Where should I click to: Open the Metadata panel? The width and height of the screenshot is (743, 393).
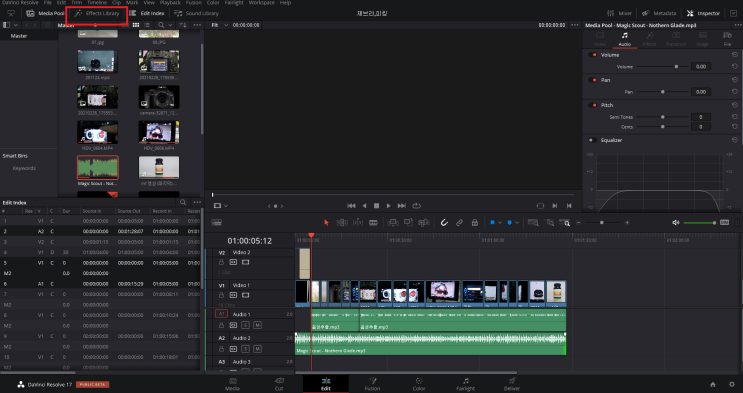[x=659, y=13]
